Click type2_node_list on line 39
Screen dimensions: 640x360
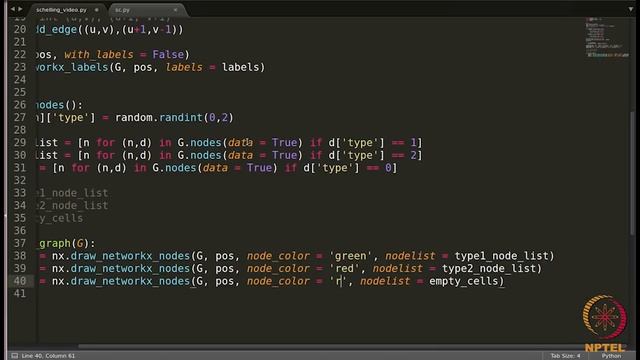(489, 269)
